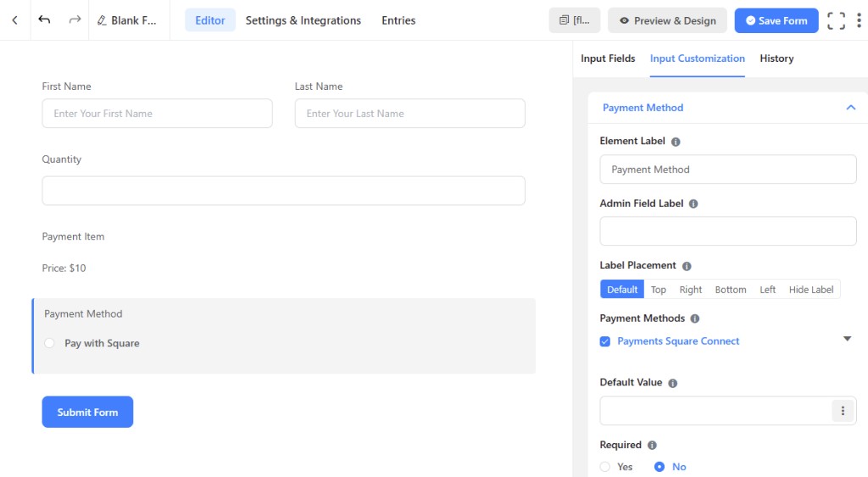The height and width of the screenshot is (477, 868).
Task: Show info tooltip for Label Placement
Action: 687,266
